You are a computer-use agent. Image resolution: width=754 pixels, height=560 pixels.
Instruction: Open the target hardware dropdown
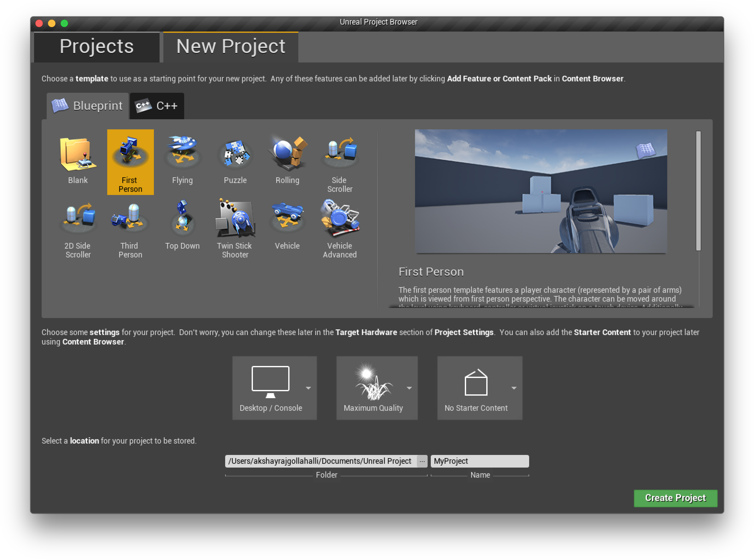308,388
